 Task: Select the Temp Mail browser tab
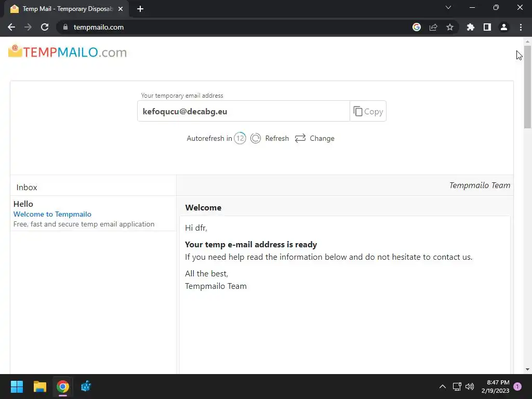[66, 9]
